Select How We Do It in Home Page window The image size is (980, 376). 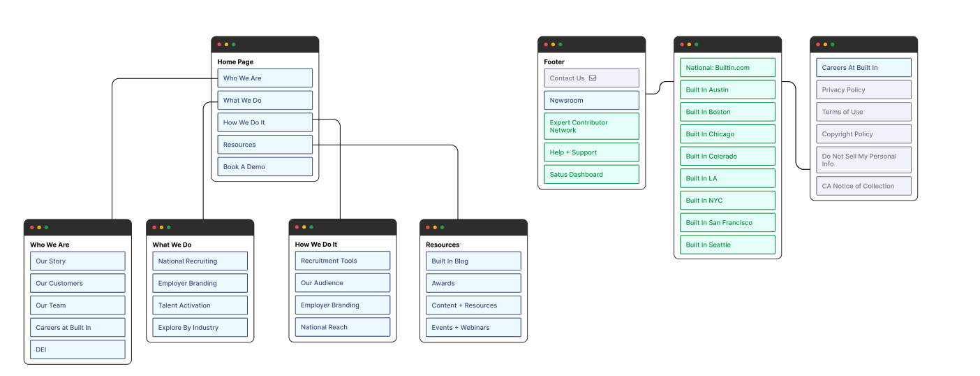pyautogui.click(x=265, y=122)
